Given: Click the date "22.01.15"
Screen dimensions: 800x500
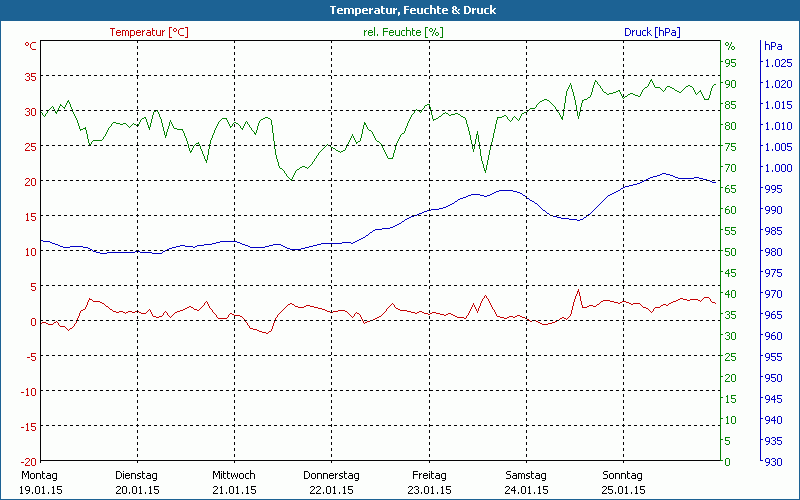Looking at the screenshot, I should point(332,491).
